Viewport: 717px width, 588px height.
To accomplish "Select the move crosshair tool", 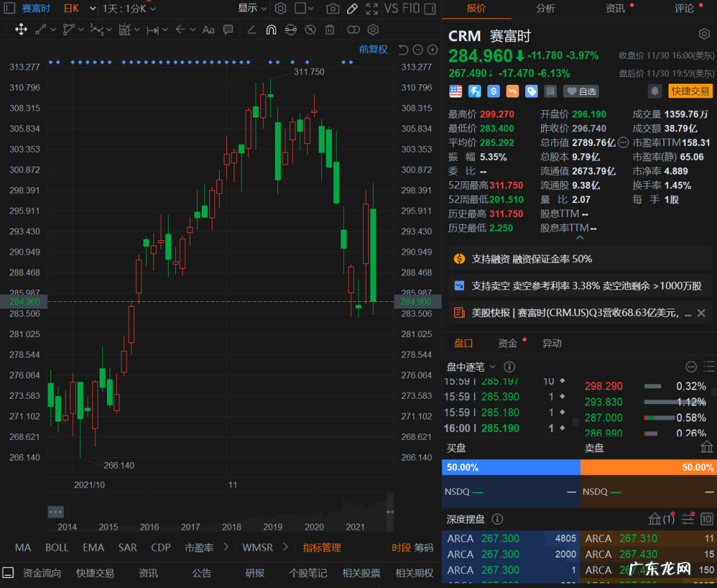I will (x=21, y=29).
